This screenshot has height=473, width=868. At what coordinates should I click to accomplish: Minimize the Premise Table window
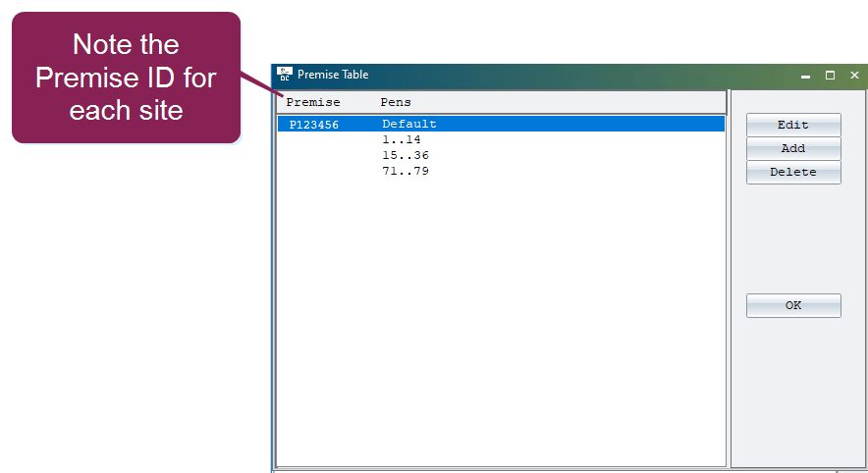(805, 76)
